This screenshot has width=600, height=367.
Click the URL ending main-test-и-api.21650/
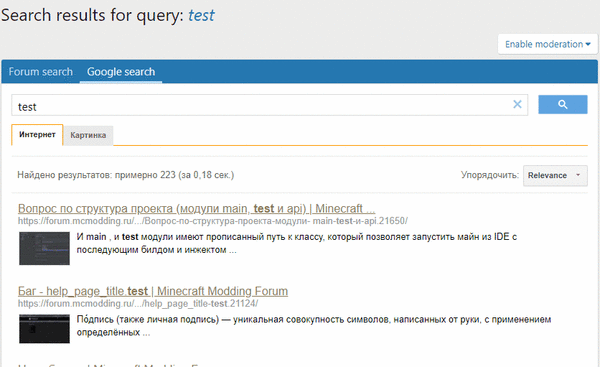(x=213, y=221)
